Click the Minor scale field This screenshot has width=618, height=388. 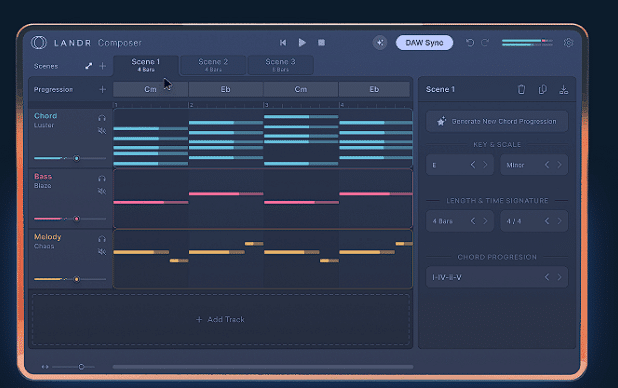(534, 165)
